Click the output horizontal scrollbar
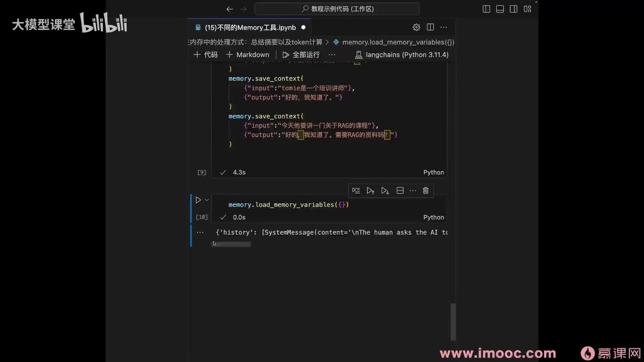Image resolution: width=644 pixels, height=362 pixels. pos(231,244)
